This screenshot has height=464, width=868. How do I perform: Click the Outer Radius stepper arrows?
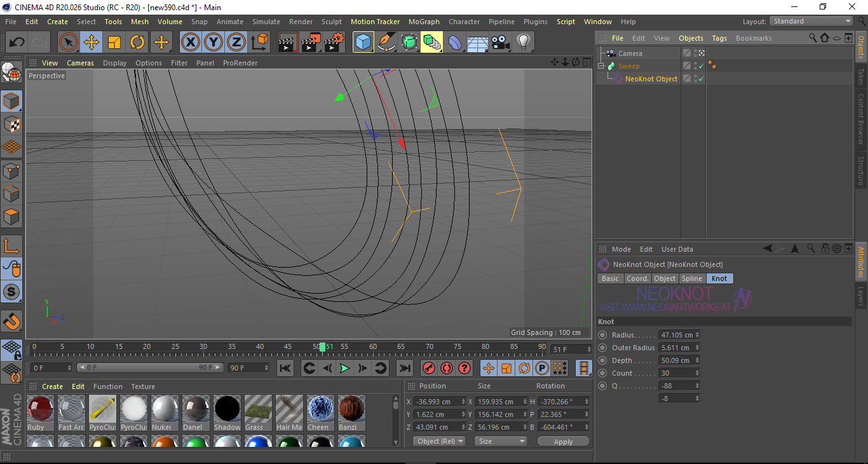697,348
